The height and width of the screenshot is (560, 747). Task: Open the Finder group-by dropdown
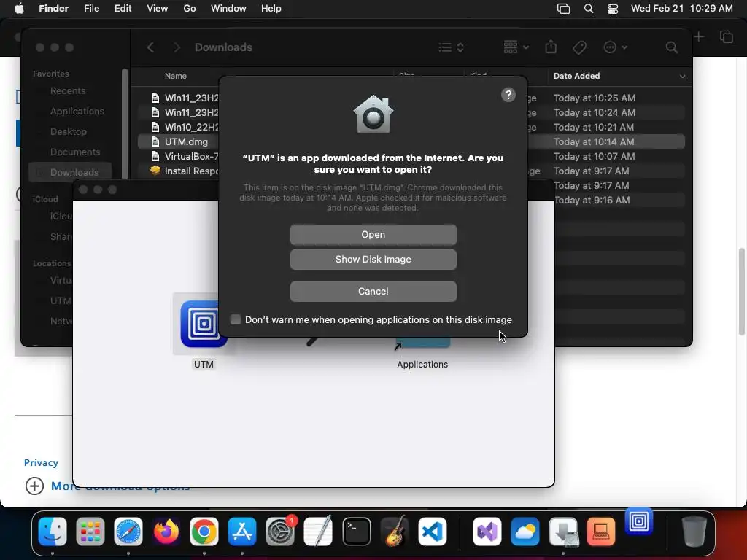516,47
